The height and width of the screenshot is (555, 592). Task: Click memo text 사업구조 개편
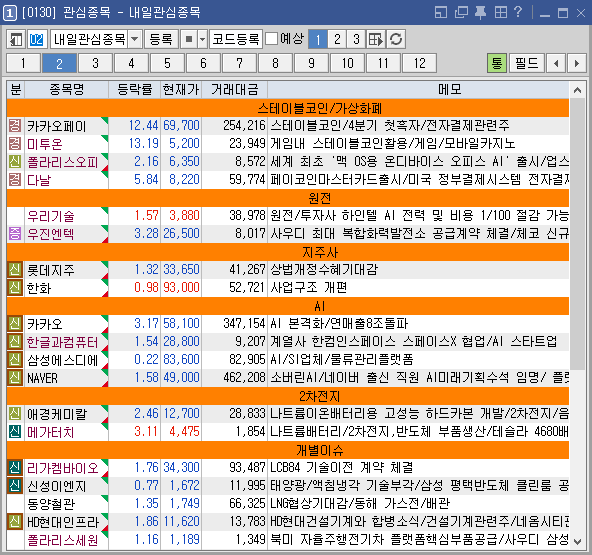(x=308, y=288)
